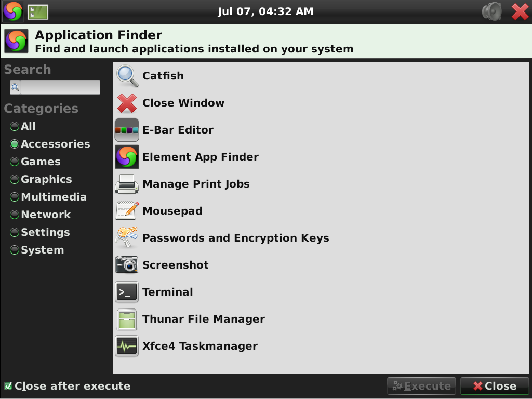
Task: Open the system volume control
Action: (x=492, y=11)
